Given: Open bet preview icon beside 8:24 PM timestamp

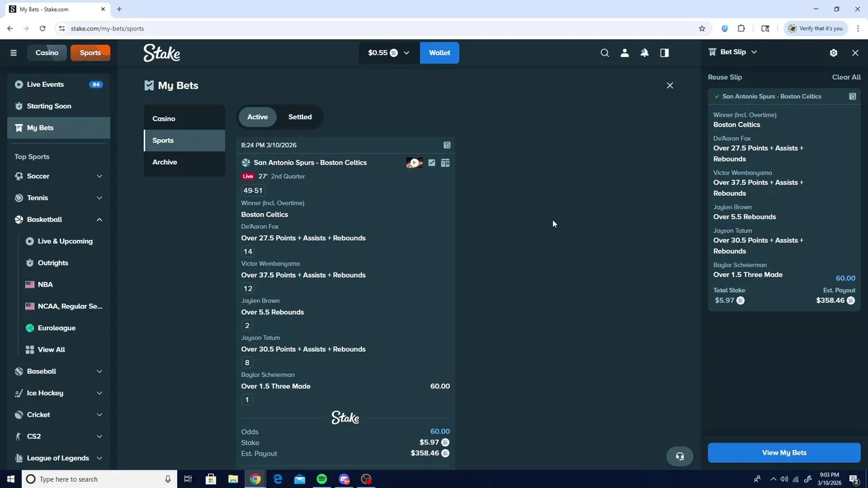Looking at the screenshot, I should tap(447, 145).
